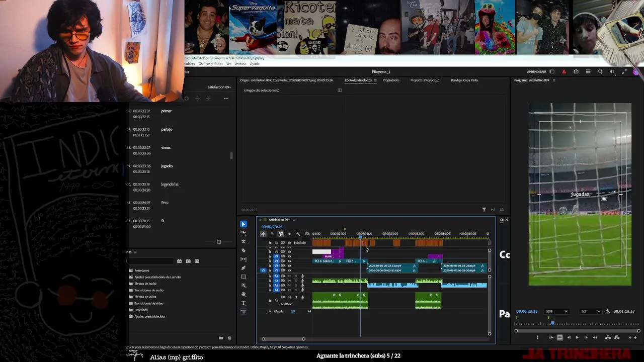Go to Out point in program monitor

coord(595,337)
